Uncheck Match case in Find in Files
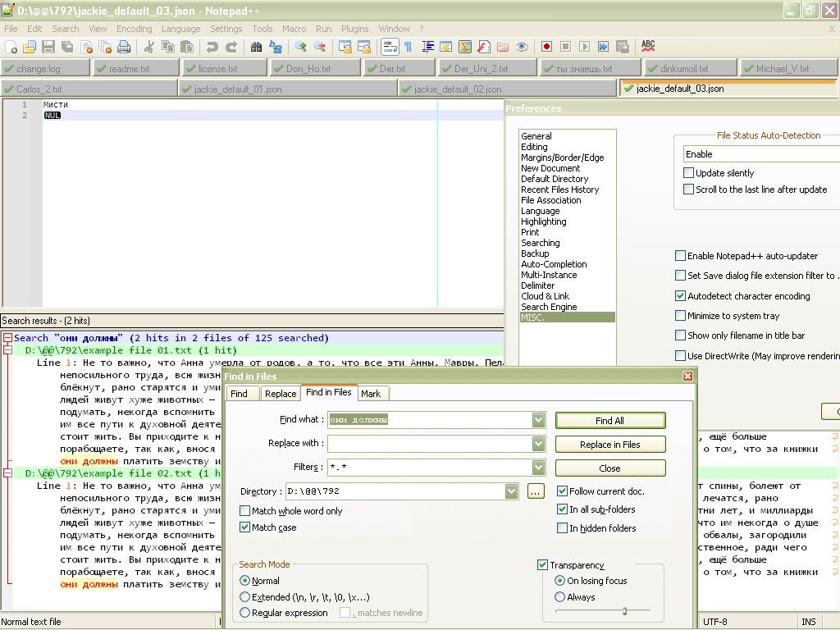 click(244, 527)
